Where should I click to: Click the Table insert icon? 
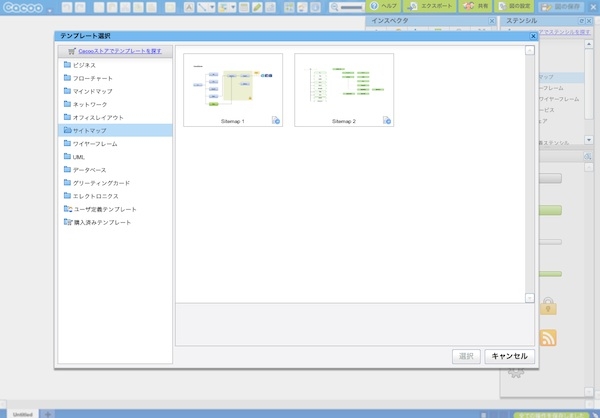[x=244, y=7]
